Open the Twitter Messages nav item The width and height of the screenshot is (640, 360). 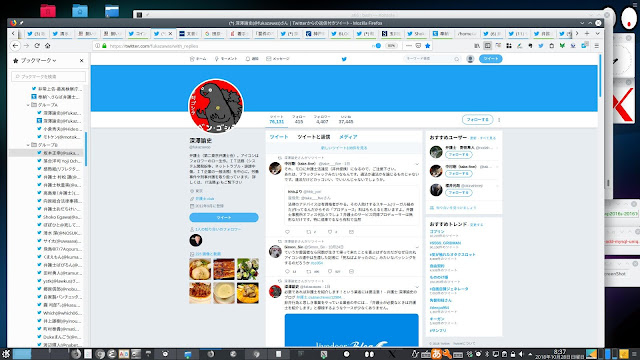pos(278,59)
